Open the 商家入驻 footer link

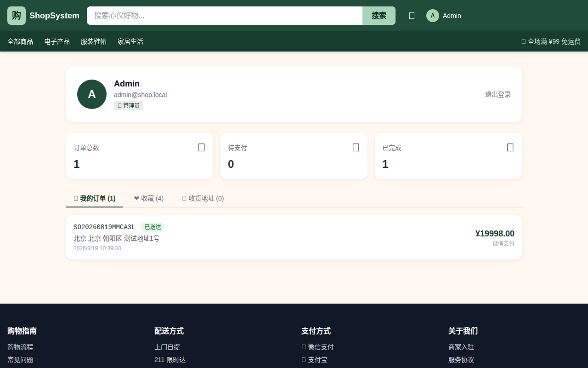coord(461,347)
